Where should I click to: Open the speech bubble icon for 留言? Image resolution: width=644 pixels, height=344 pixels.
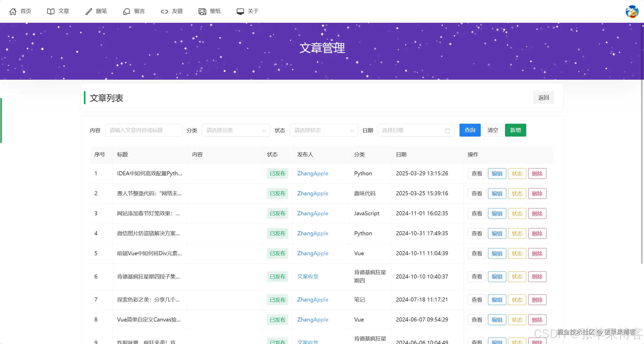126,11
